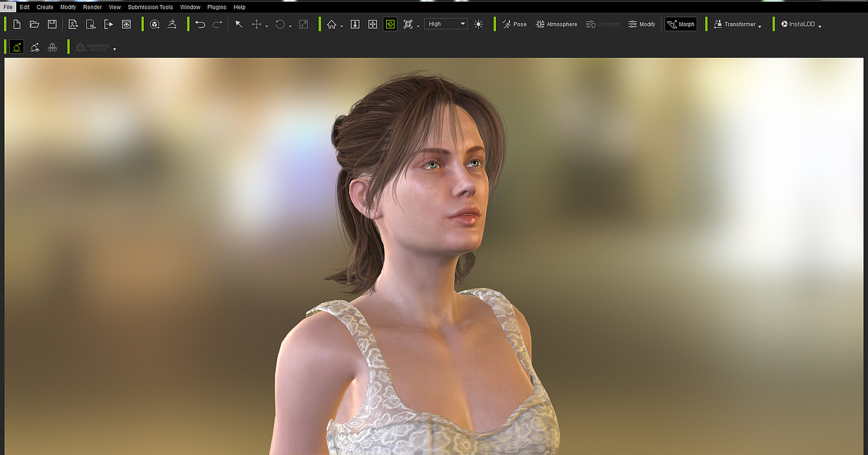Save the project with the floppy disk icon

pos(52,24)
